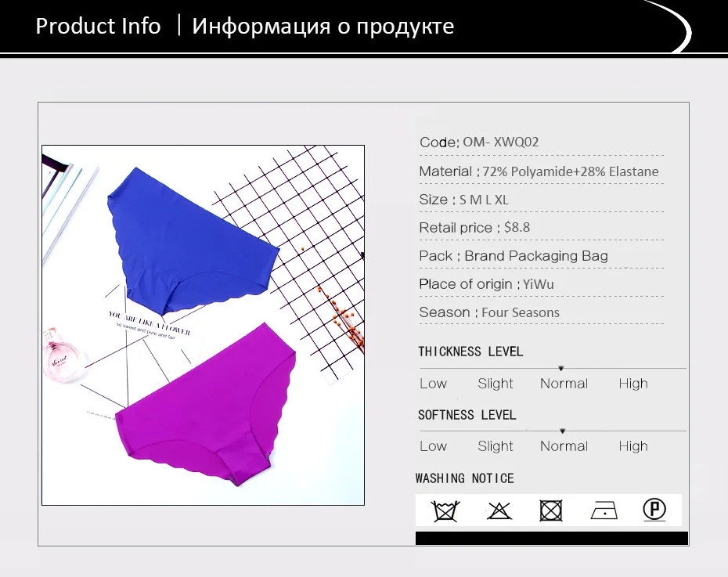Click the 'WASHING NOTICE' heading

tap(465, 478)
